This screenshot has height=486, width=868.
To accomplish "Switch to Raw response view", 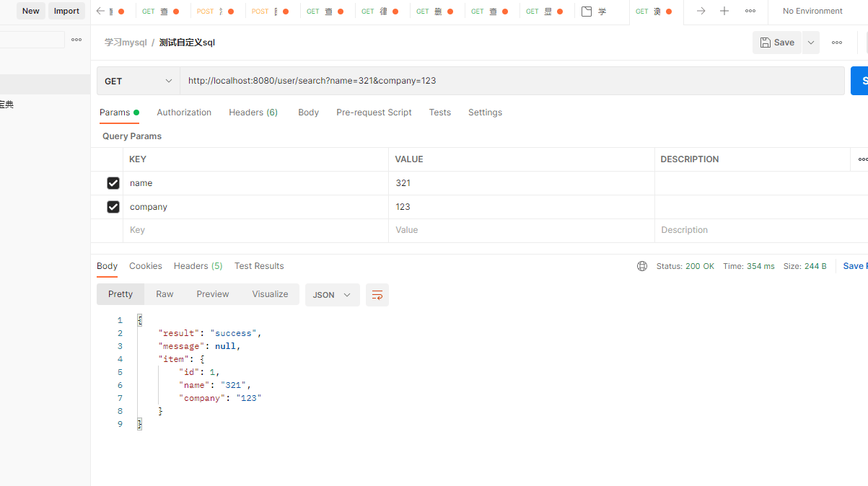I will click(x=165, y=294).
